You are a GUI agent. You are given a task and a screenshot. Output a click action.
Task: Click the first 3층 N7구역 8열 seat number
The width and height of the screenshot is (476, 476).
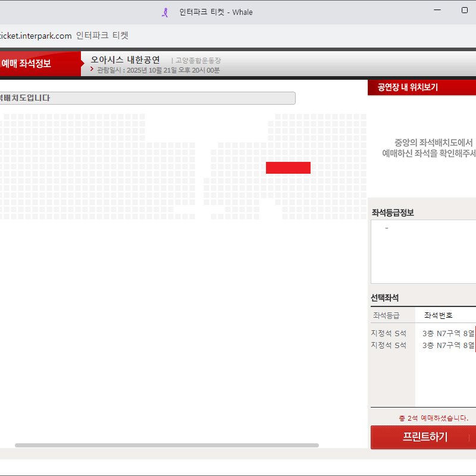449,333
